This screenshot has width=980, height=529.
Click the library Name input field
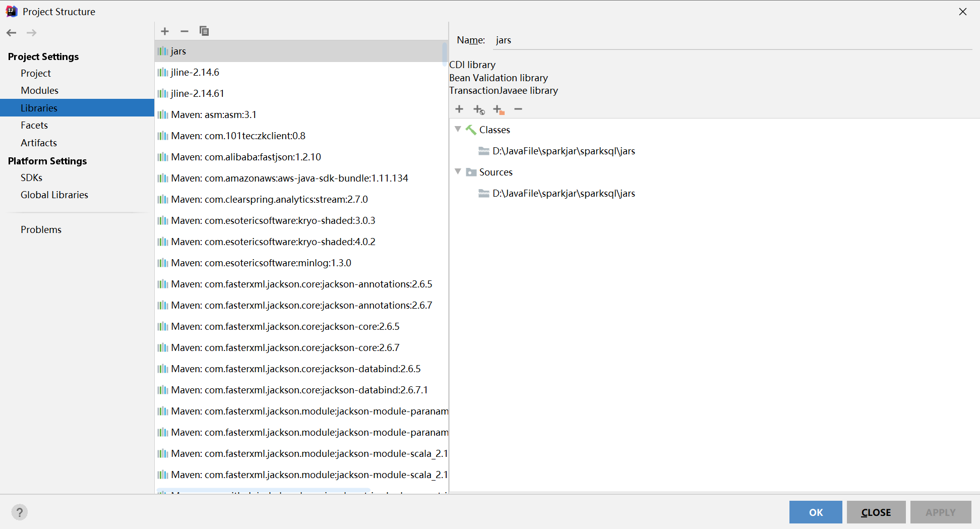732,40
